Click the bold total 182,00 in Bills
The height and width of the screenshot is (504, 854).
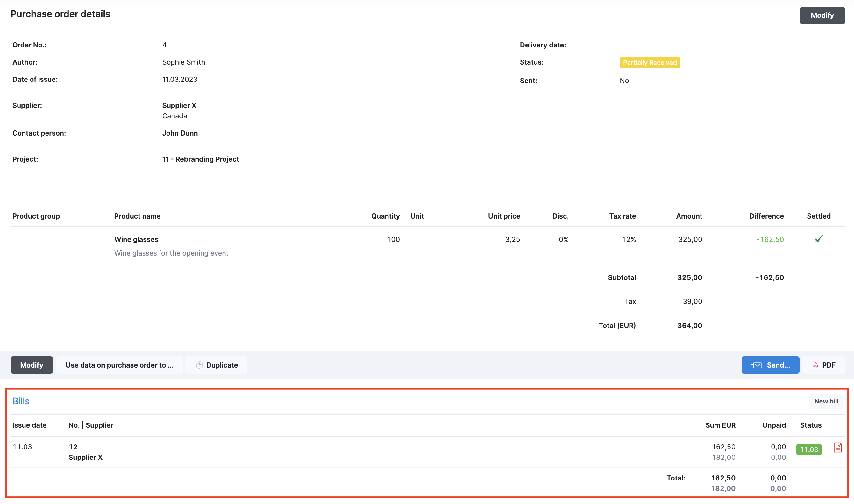(723, 488)
